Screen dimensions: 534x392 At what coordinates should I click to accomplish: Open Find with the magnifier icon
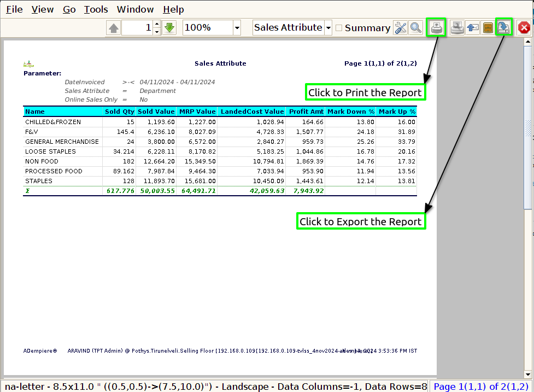click(416, 28)
